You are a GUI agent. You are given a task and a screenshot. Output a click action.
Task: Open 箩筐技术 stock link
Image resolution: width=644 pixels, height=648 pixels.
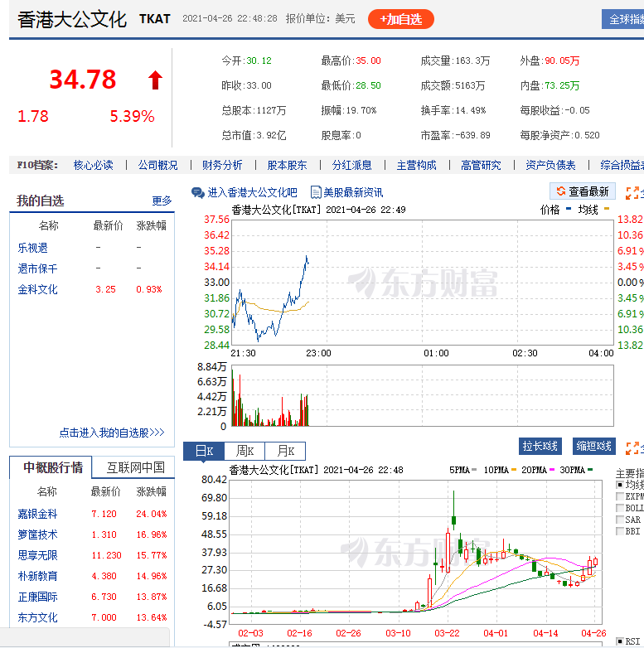[x=37, y=534]
